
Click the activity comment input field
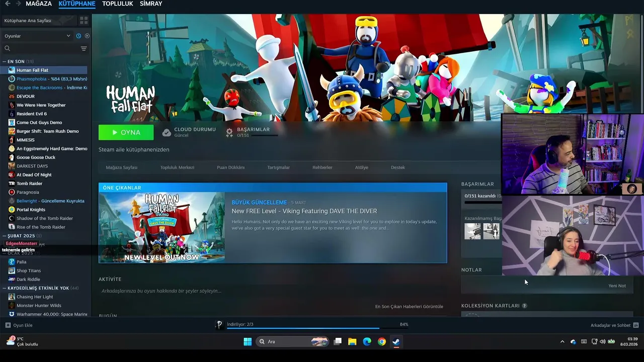[x=272, y=291]
